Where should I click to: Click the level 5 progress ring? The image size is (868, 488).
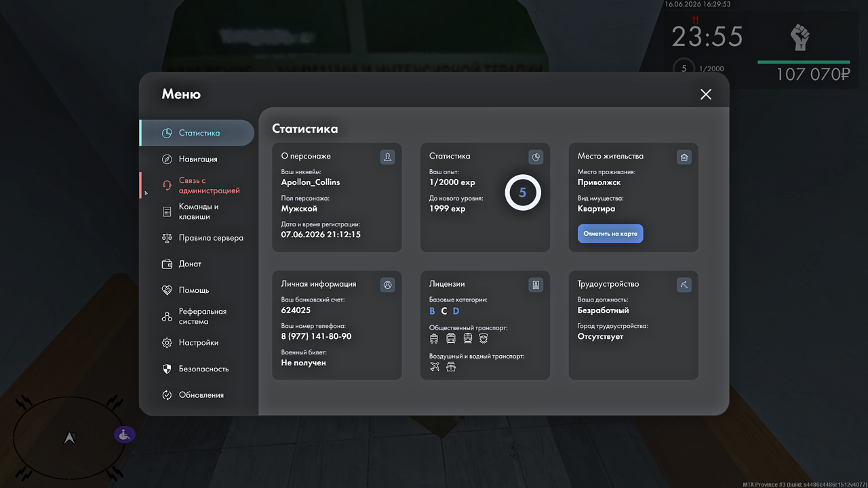[x=523, y=193]
